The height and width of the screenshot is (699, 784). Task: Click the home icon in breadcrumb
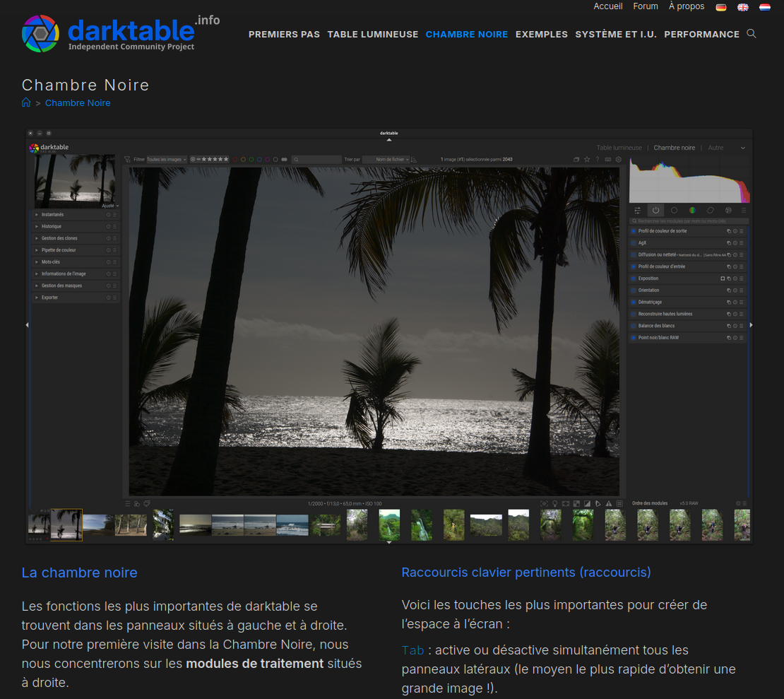26,102
